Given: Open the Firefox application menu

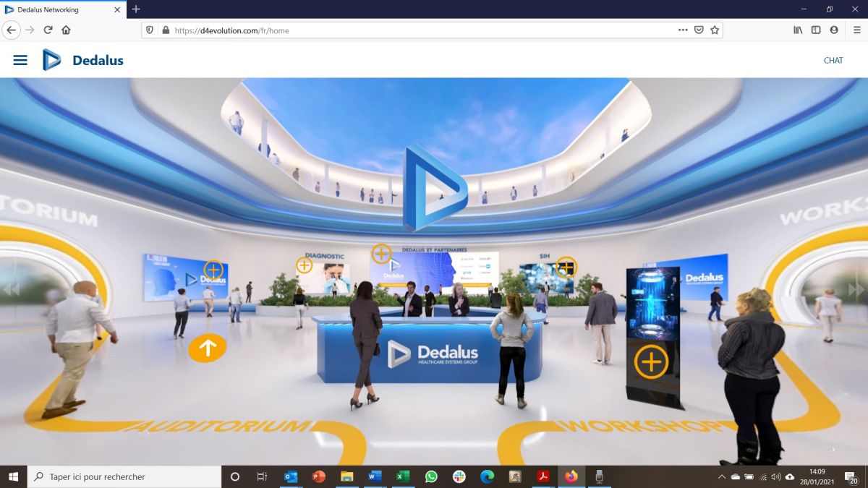Looking at the screenshot, I should click(x=856, y=30).
